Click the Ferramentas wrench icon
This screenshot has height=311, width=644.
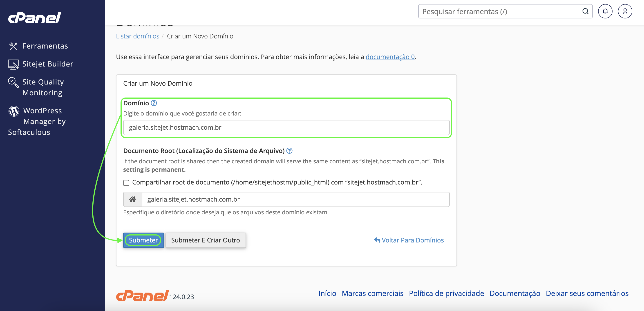click(x=13, y=46)
